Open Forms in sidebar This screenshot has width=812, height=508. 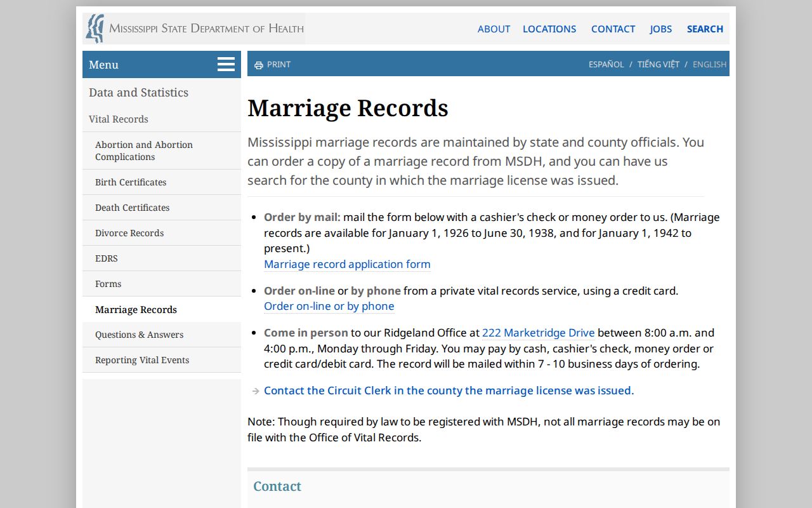coord(162,284)
